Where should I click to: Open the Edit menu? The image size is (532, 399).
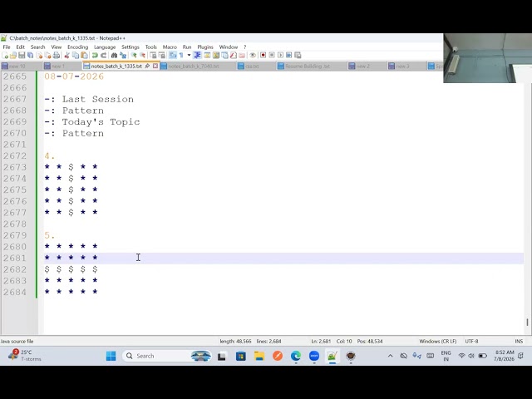[x=20, y=47]
